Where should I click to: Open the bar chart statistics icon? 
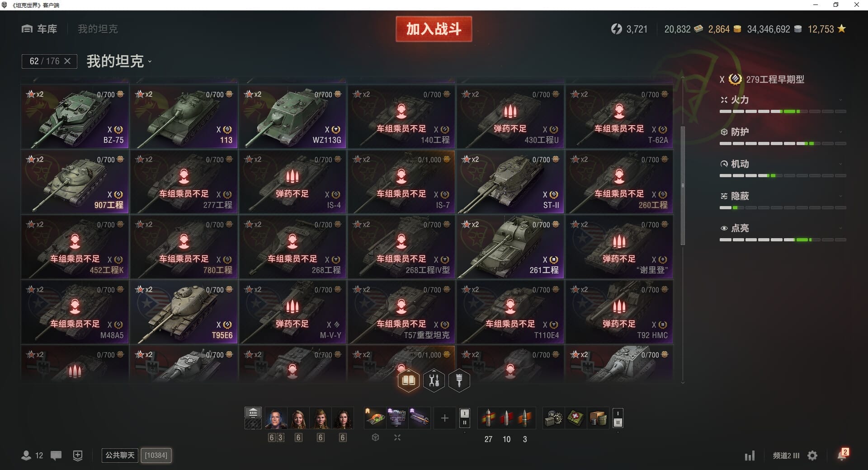(x=750, y=456)
